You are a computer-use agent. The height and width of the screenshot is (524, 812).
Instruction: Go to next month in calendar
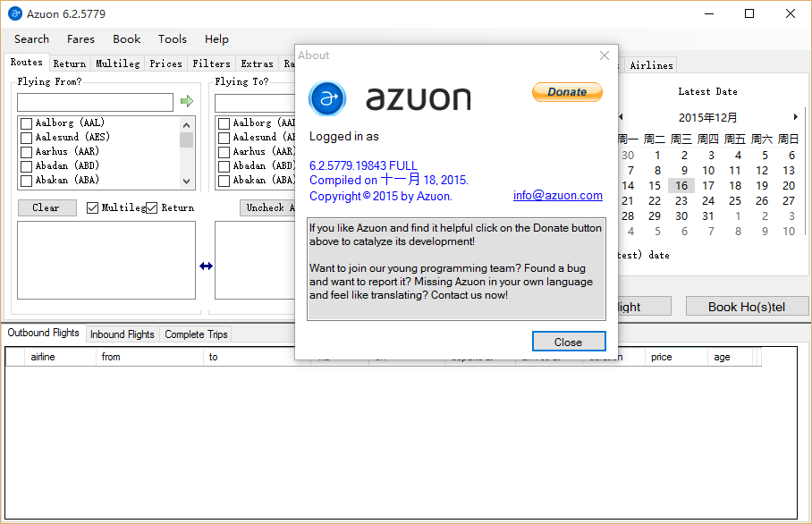(795, 117)
